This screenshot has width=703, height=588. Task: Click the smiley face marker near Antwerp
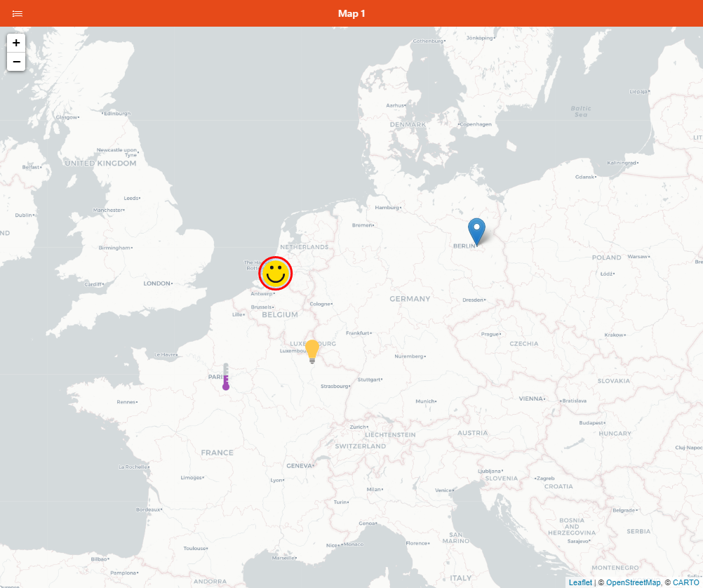pos(274,274)
